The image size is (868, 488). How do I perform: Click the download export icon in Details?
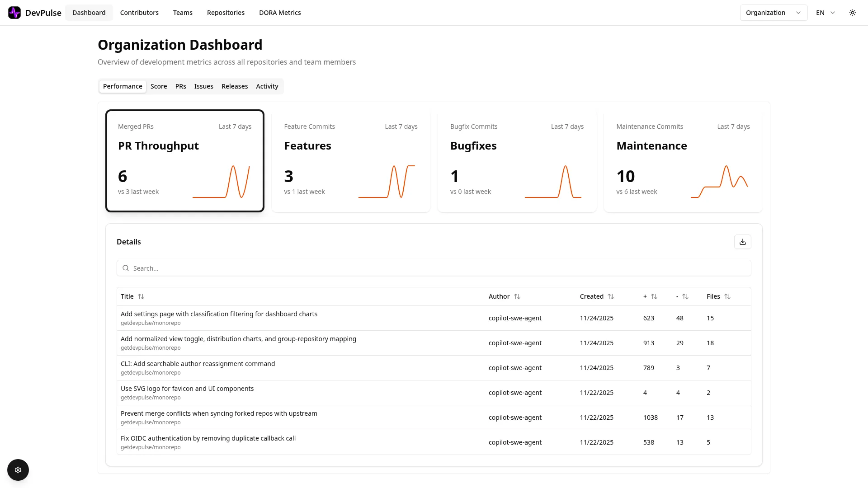click(742, 242)
